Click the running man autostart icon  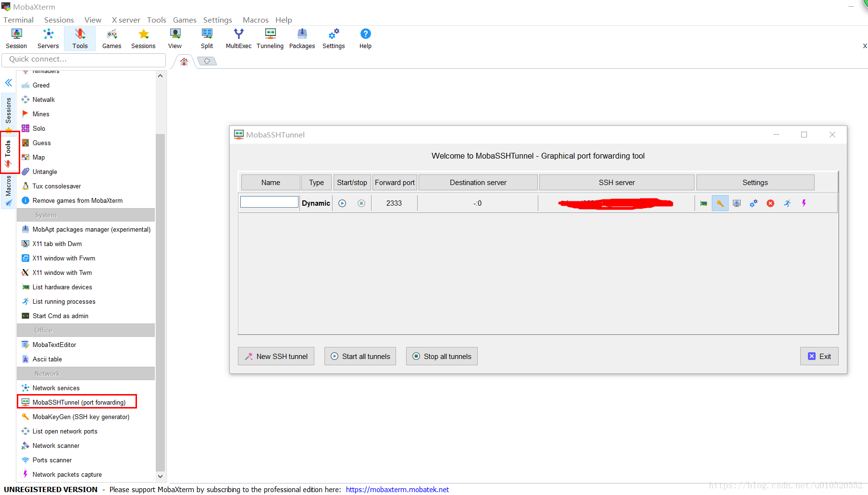(x=787, y=203)
